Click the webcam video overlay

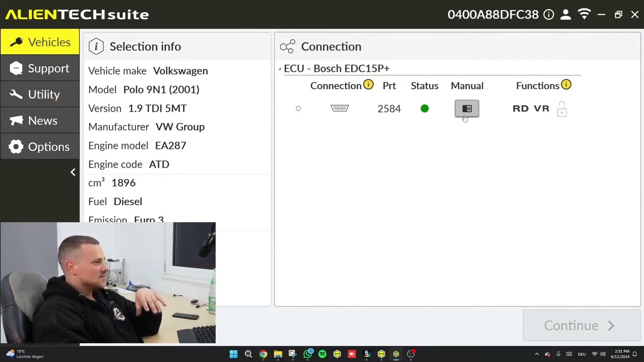click(108, 283)
